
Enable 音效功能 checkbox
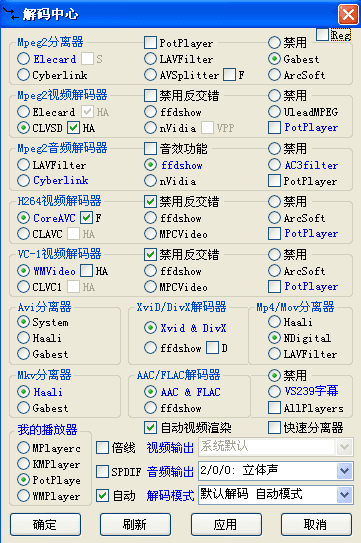point(150,149)
